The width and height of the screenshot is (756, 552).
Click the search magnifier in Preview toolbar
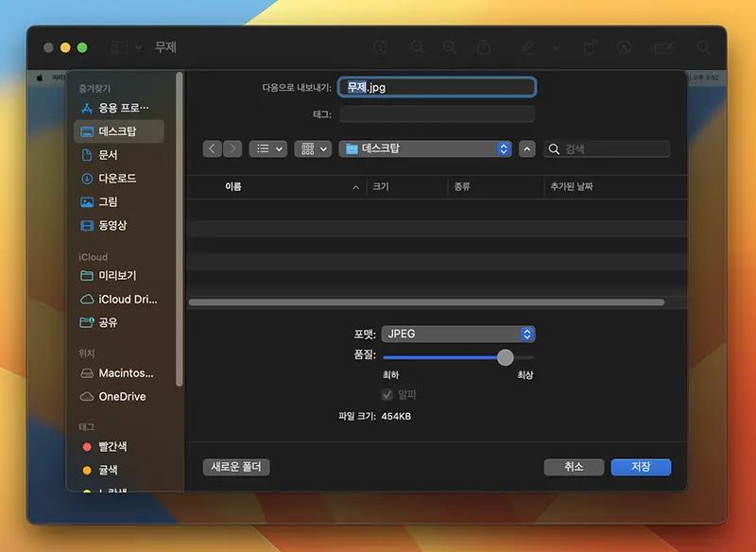click(x=703, y=47)
